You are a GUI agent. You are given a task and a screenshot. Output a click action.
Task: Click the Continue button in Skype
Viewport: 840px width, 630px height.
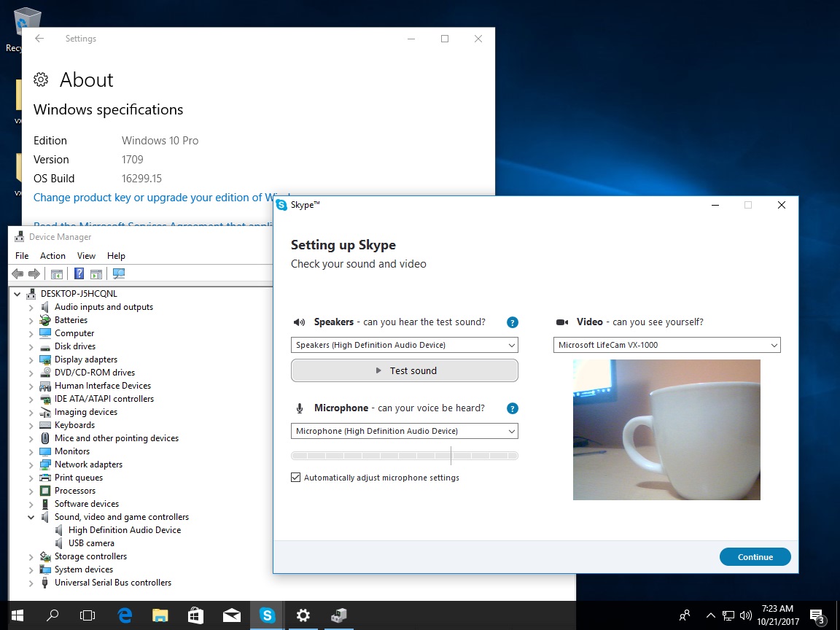point(755,556)
